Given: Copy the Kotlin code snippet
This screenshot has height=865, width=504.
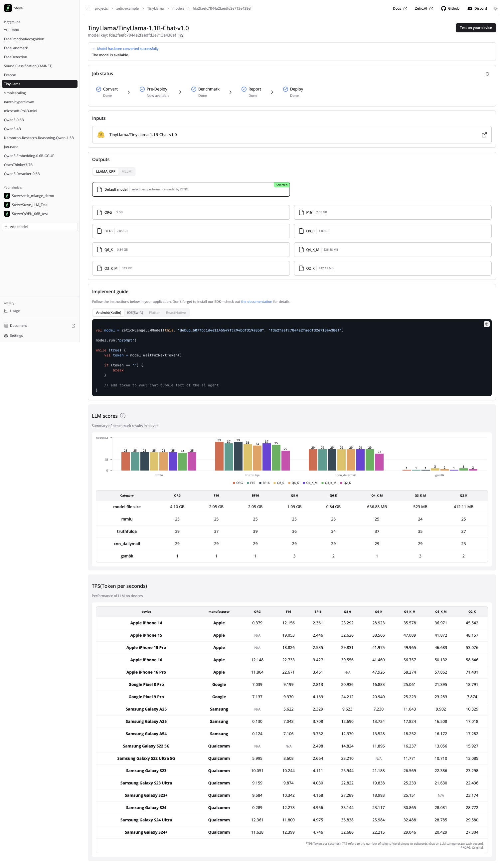Looking at the screenshot, I should 486,324.
